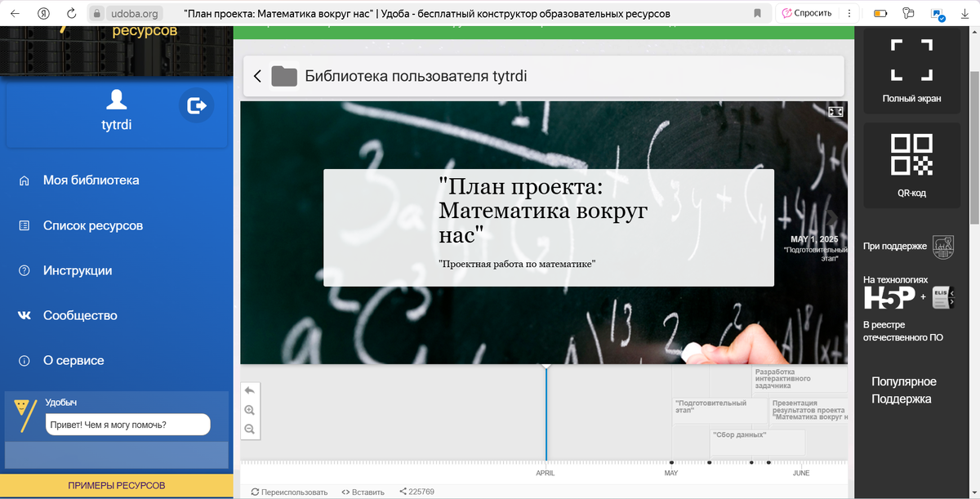Screen dimensions: 980x499
Task: Click the folder icon in library header
Action: pyautogui.click(x=284, y=76)
